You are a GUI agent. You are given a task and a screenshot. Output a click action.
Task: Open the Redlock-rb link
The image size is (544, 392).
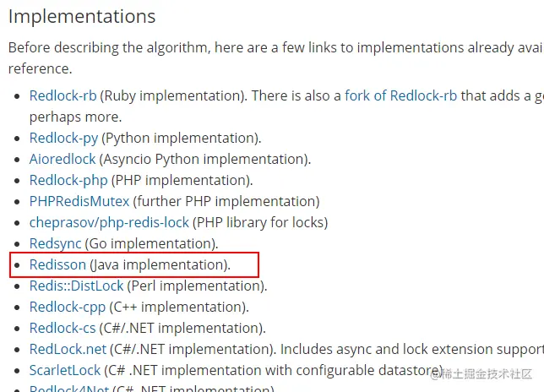pyautogui.click(x=63, y=95)
